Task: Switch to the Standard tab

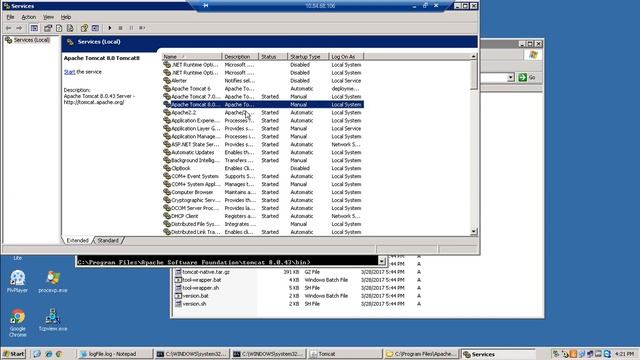Action: click(x=108, y=240)
